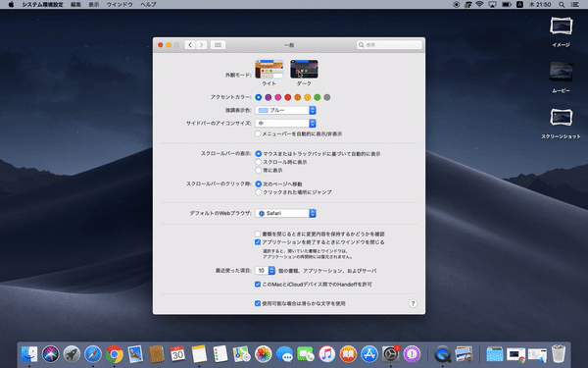Image resolution: width=588 pixels, height=368 pixels.
Task: Select 次のページへ移動 radio button
Action: click(x=259, y=184)
